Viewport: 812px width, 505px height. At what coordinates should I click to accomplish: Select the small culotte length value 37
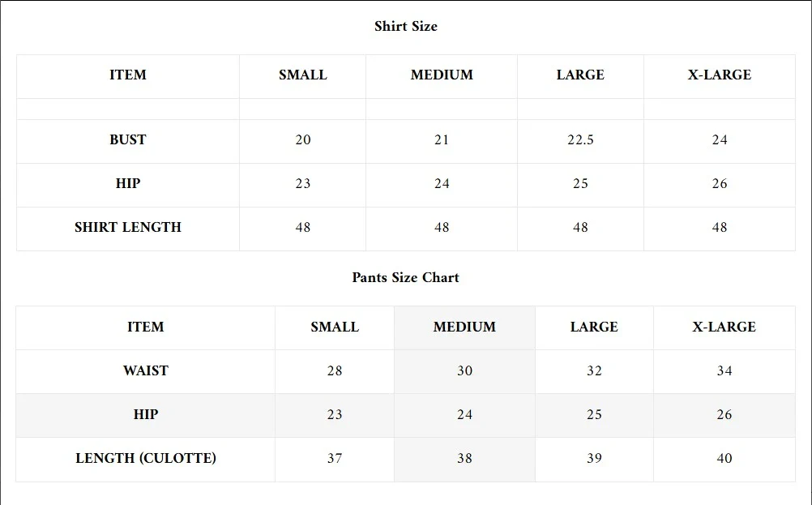(x=335, y=458)
